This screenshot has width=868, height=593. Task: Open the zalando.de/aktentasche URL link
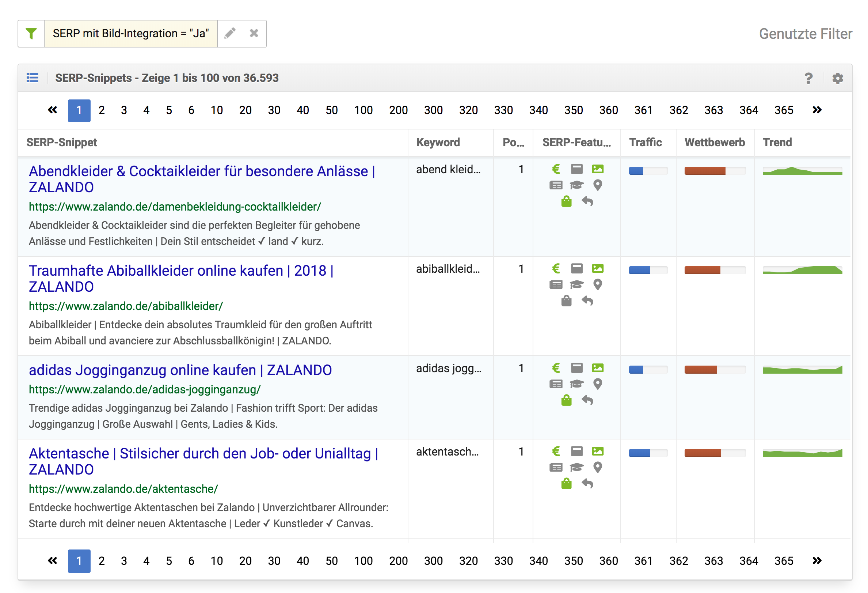tap(123, 489)
